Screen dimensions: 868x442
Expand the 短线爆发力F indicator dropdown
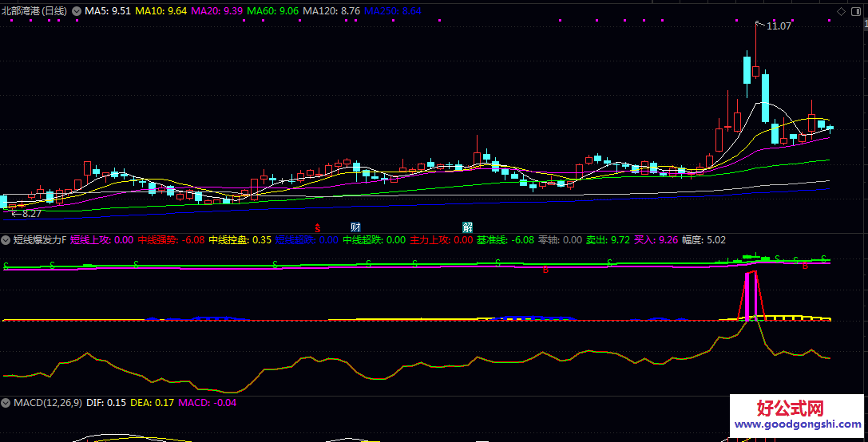click(x=6, y=239)
